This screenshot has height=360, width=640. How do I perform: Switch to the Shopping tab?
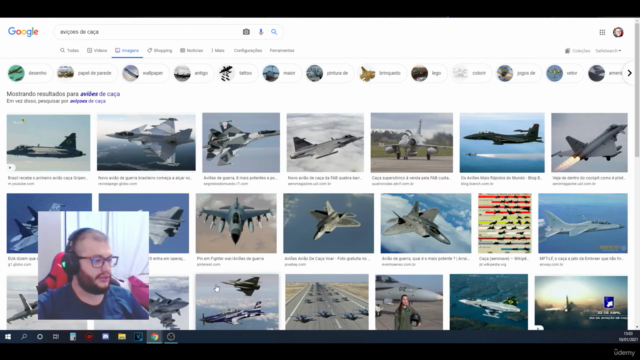point(160,51)
